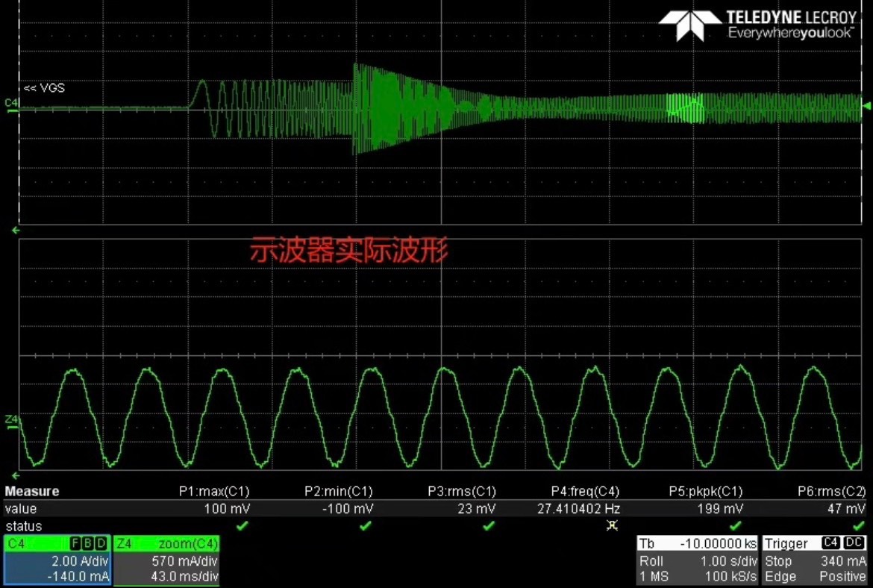
Task: Click the 100 mV max value
Action: pos(227,508)
